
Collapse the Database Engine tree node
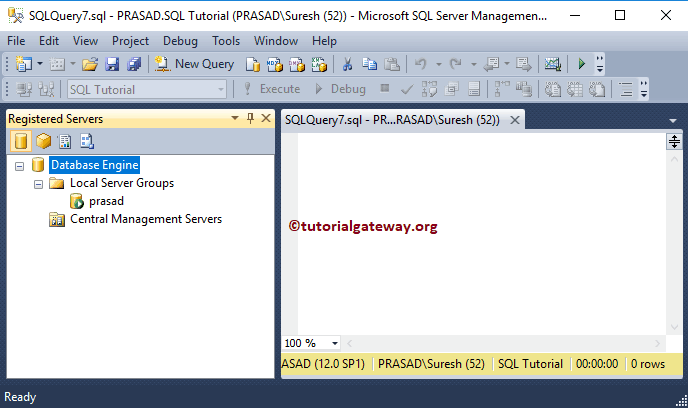[19, 166]
